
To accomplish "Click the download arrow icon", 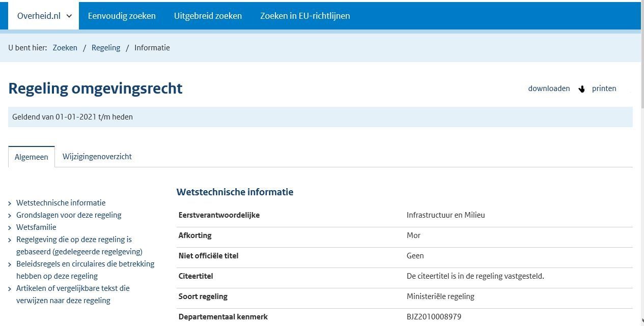I will click(x=581, y=89).
